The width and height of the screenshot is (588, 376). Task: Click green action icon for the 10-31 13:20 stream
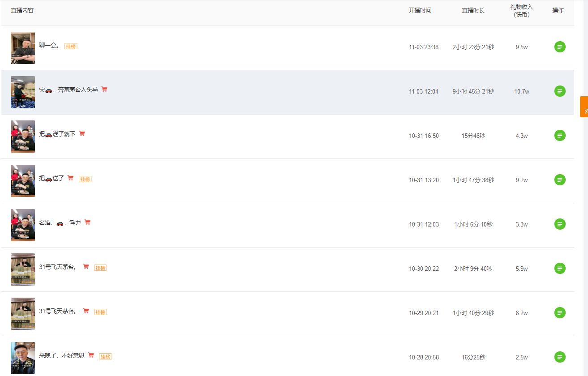(x=560, y=180)
